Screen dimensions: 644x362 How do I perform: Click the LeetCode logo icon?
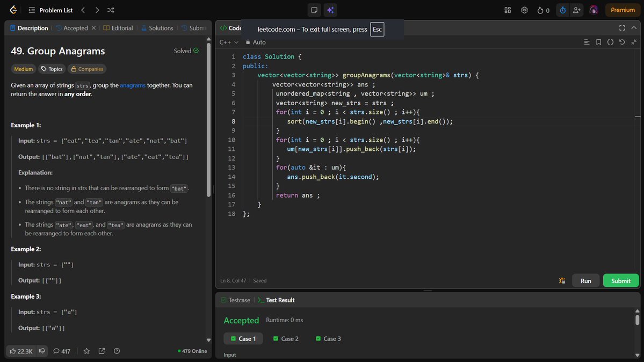pos(13,10)
